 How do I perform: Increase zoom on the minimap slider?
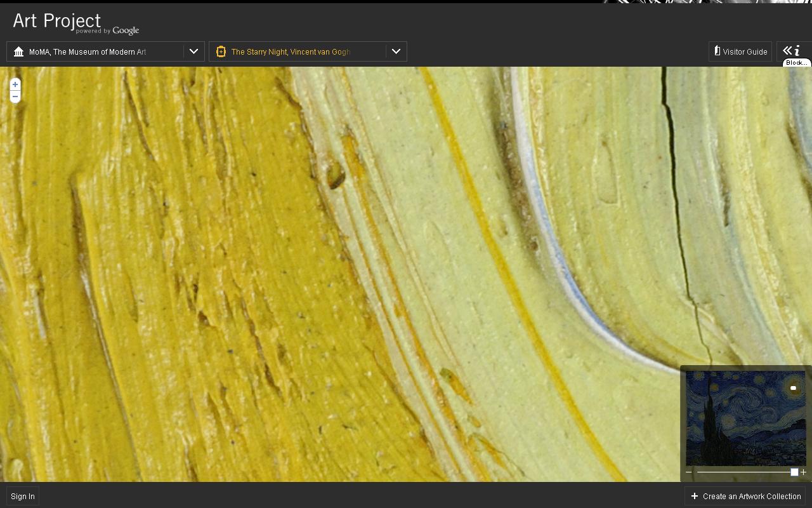pos(803,472)
